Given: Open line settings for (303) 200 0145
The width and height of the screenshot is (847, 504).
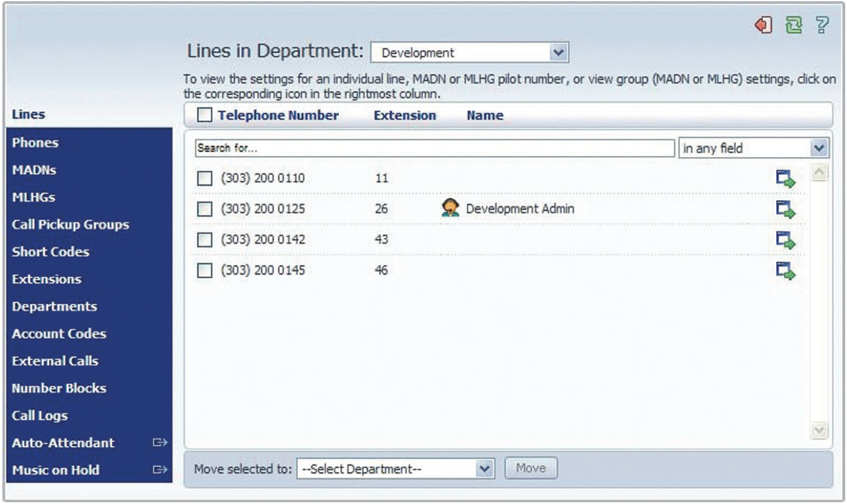Looking at the screenshot, I should [x=786, y=270].
